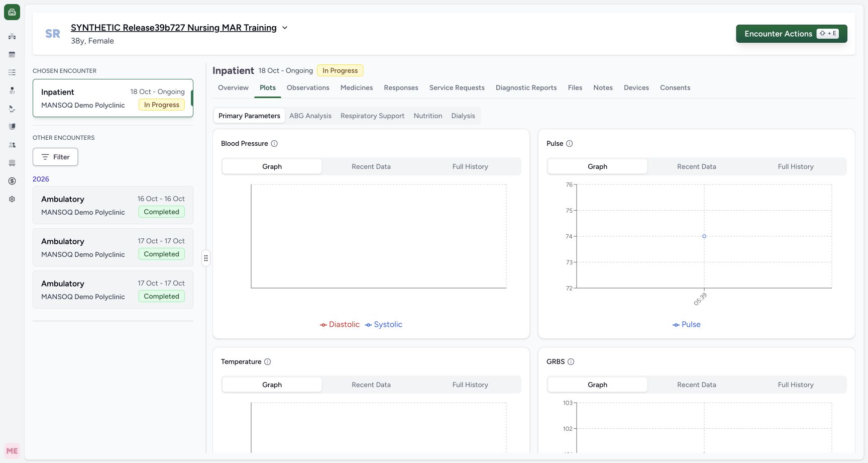Open the beds sidebar icon
Image resolution: width=868 pixels, height=463 pixels.
[12, 163]
